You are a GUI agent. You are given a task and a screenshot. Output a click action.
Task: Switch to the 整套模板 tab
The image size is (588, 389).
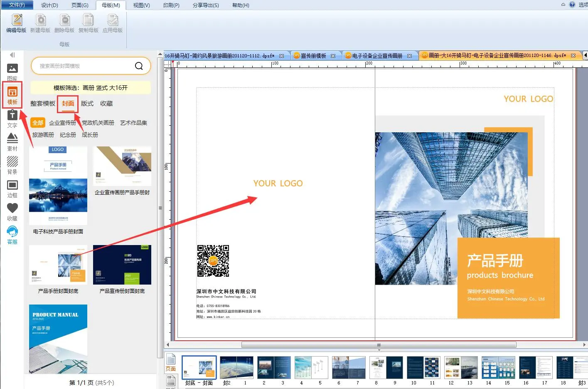click(43, 104)
